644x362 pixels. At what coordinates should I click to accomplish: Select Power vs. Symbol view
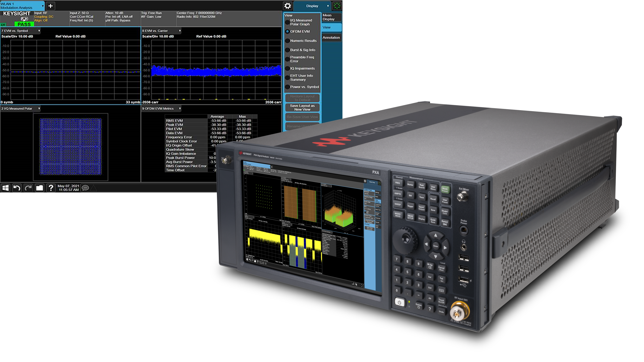pyautogui.click(x=302, y=87)
